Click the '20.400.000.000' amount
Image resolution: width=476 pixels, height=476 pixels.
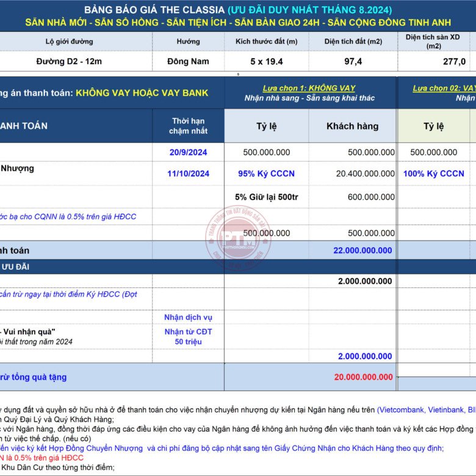click(x=365, y=174)
